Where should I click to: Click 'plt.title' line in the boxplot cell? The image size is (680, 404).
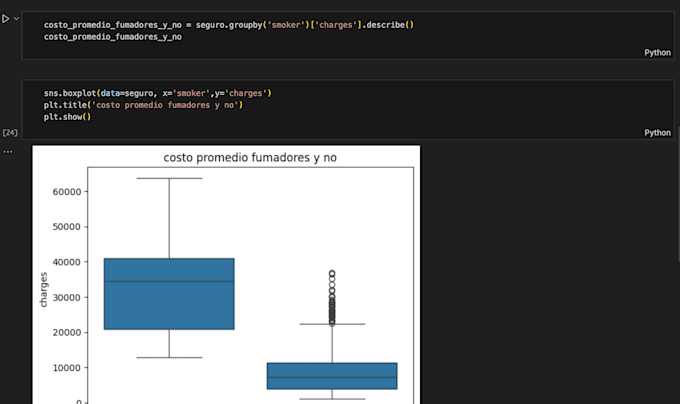[143, 105]
